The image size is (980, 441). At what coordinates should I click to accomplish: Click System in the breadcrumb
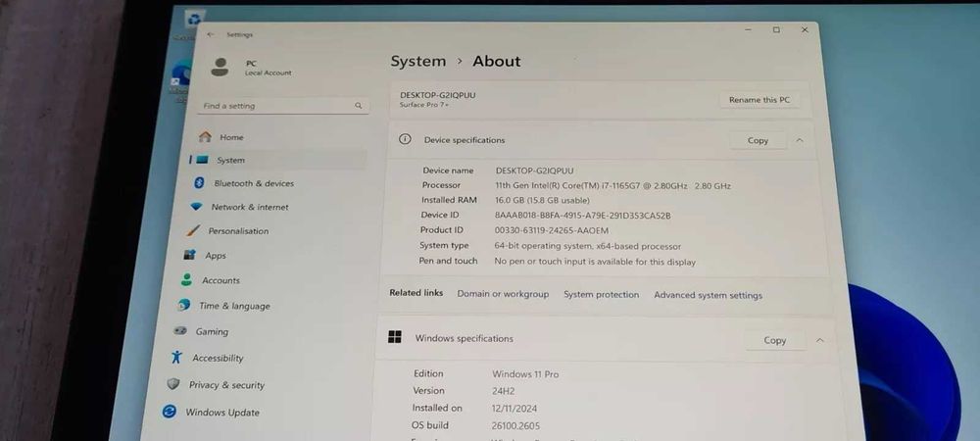[418, 61]
